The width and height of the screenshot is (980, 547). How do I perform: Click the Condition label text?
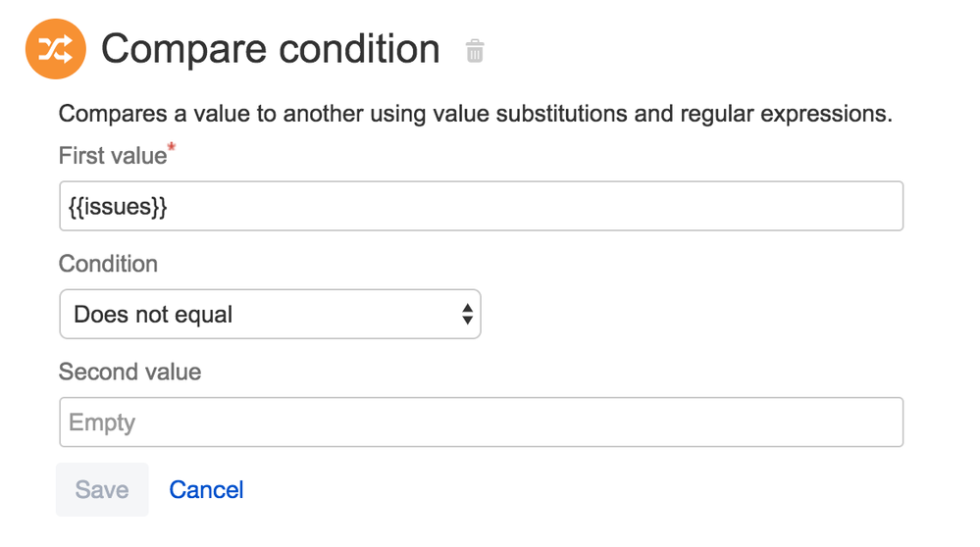(108, 264)
